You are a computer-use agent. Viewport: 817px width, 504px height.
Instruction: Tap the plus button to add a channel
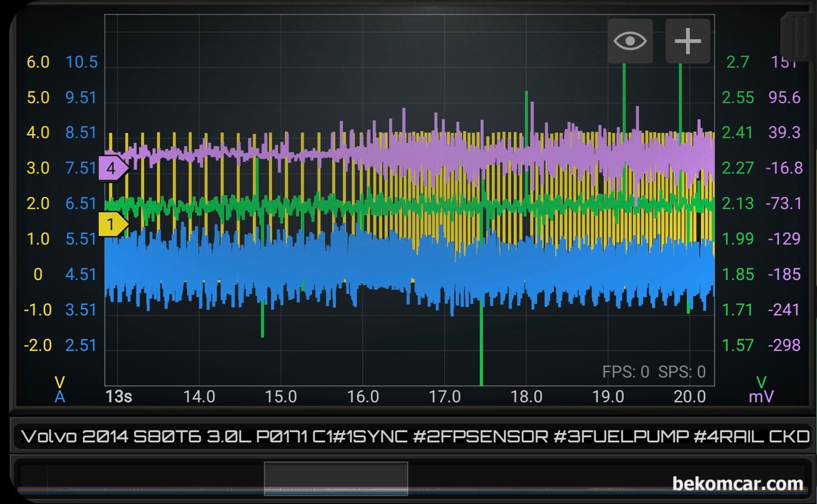688,41
